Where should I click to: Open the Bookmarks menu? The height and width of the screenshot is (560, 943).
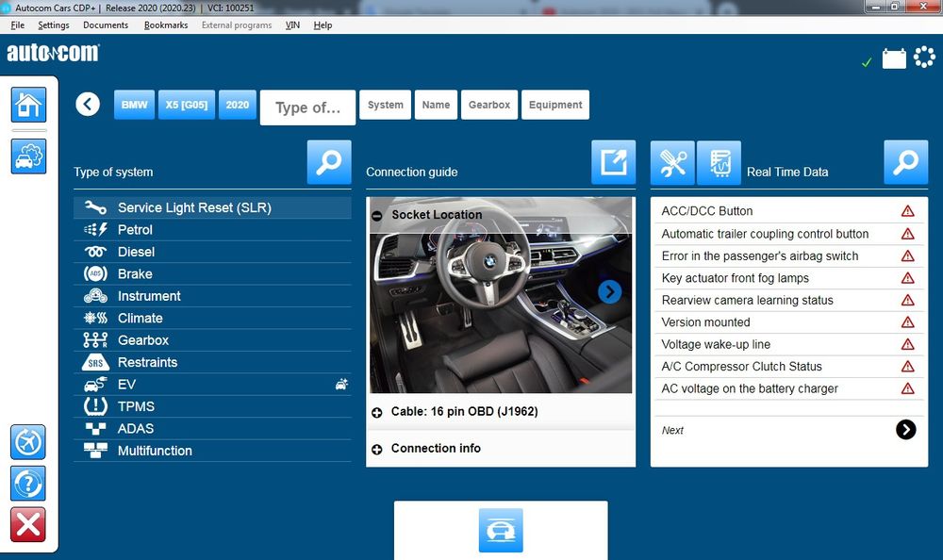pyautogui.click(x=166, y=25)
